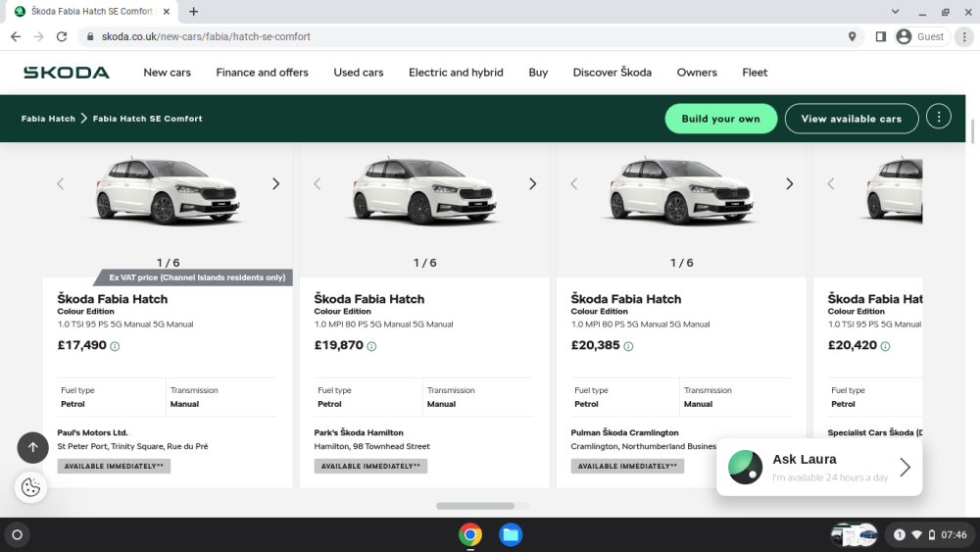The image size is (980, 552).
Task: Open cookie settings icon
Action: 30,487
